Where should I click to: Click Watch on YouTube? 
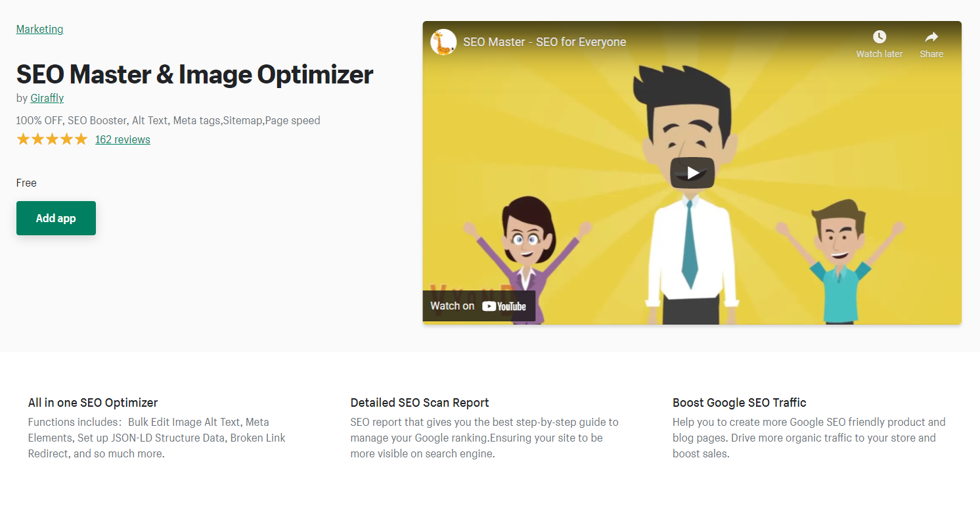[478, 306]
